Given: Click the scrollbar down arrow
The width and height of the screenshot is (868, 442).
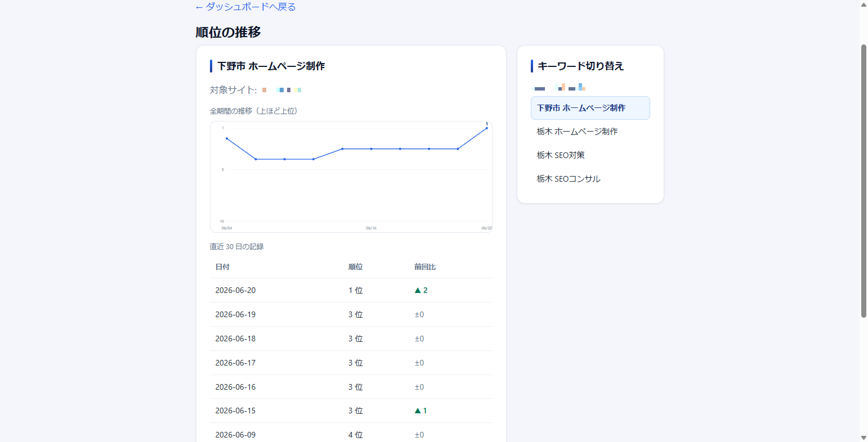Looking at the screenshot, I should [863, 438].
